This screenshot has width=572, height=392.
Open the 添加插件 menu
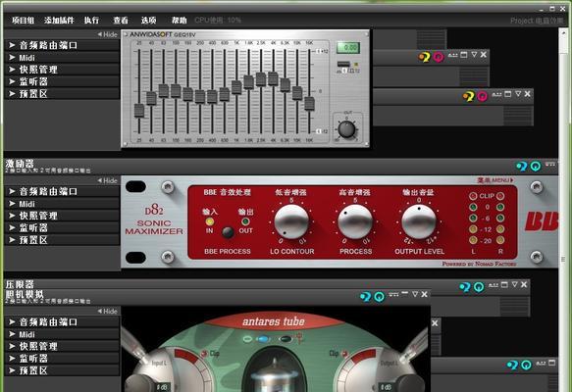59,21
